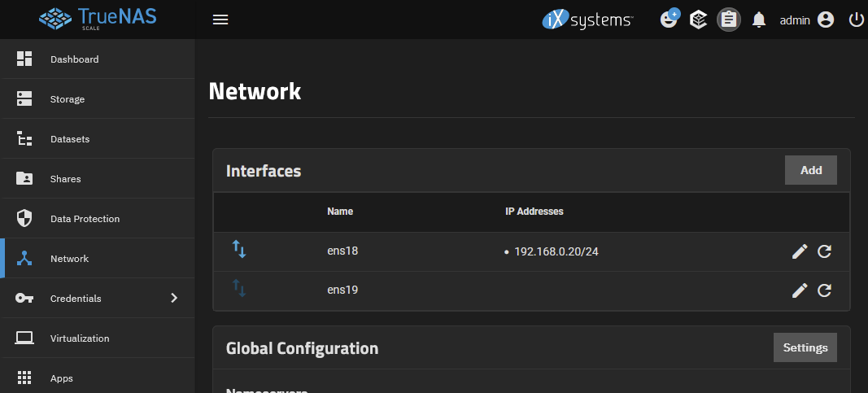Image resolution: width=868 pixels, height=393 pixels.
Task: Add a new network interface
Action: coord(810,170)
